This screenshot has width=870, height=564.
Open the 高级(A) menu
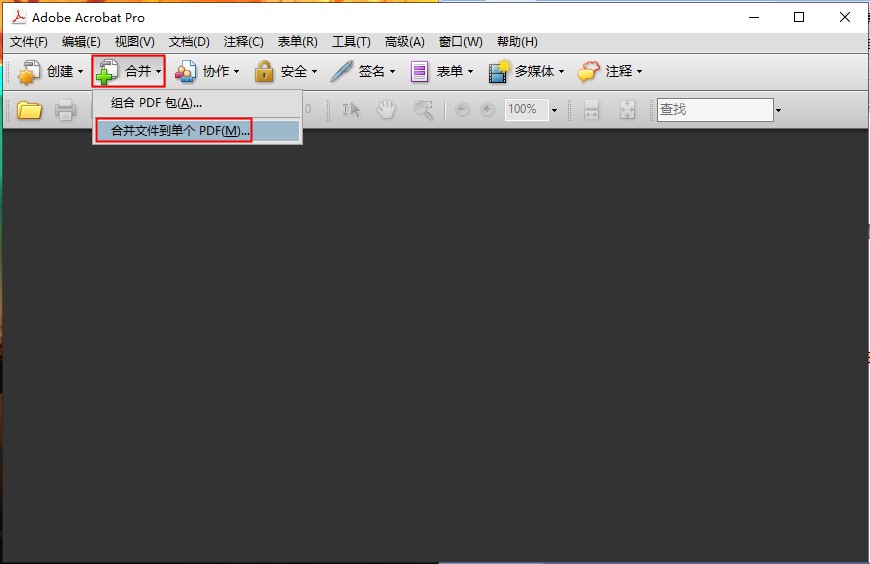click(404, 41)
